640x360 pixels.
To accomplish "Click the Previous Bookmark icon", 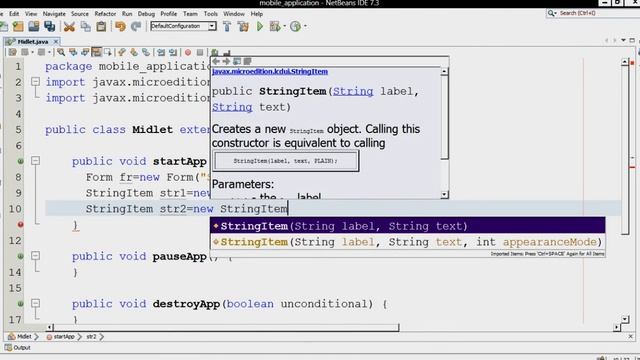I will [x=122, y=52].
